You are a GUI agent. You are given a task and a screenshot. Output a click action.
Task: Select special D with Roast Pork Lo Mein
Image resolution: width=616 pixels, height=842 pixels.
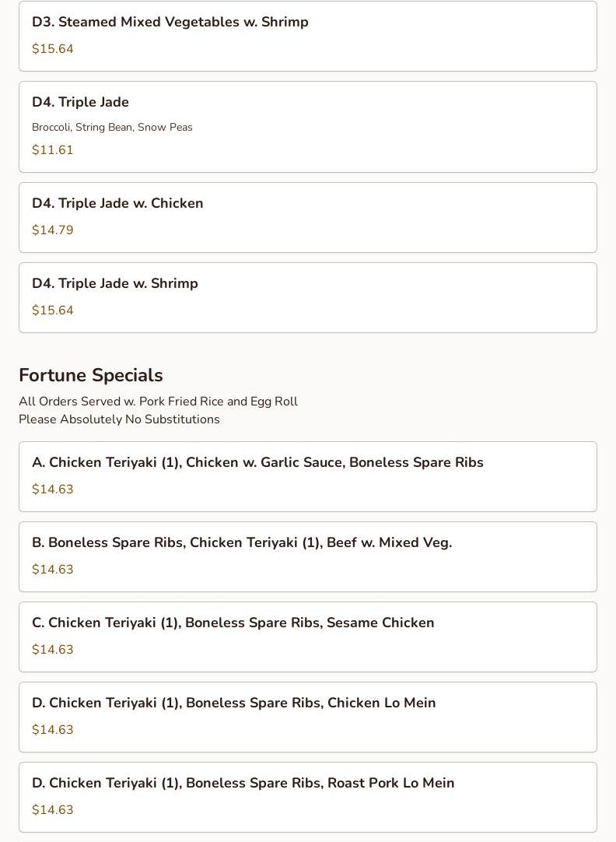click(x=307, y=797)
